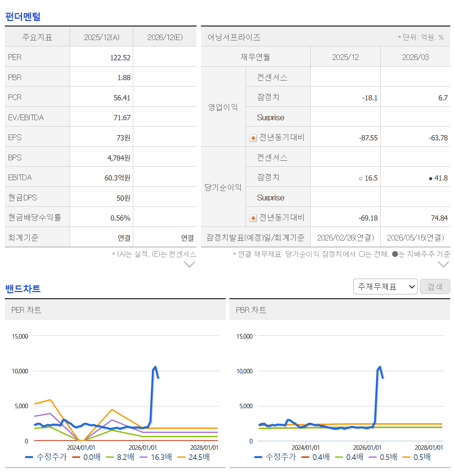Image resolution: width=454 pixels, height=476 pixels.
Task: Click the 영업이익 row label
Action: point(223,107)
